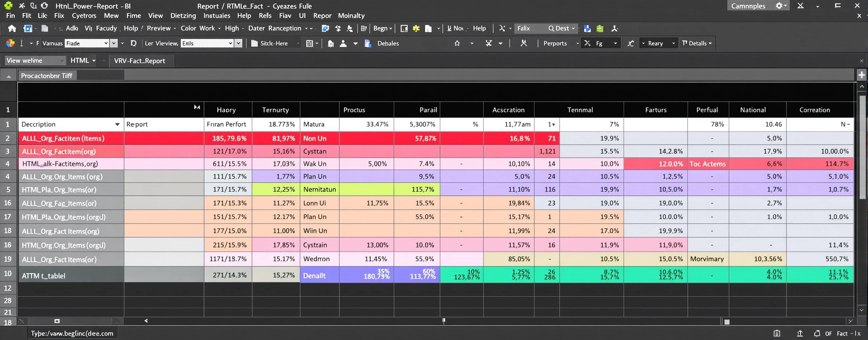Select the Procactonbnr Tiff tab
868x340 pixels.
click(x=47, y=75)
